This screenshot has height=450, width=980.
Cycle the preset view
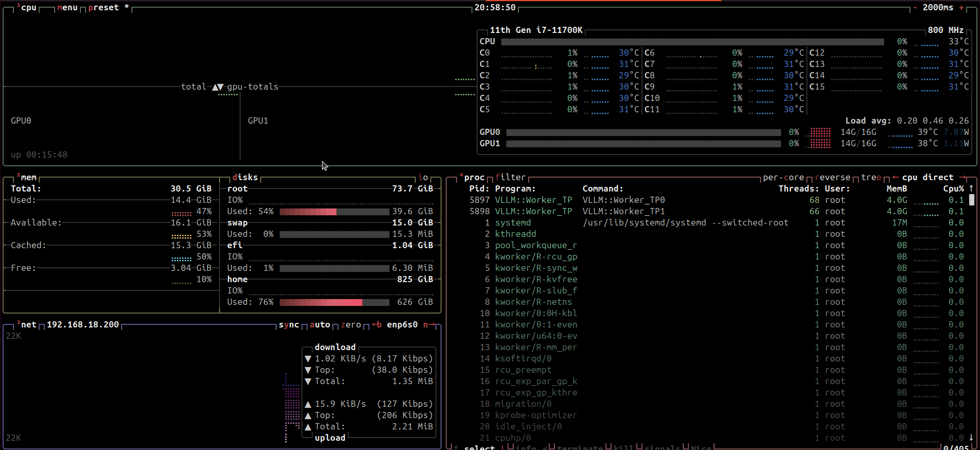pyautogui.click(x=109, y=7)
